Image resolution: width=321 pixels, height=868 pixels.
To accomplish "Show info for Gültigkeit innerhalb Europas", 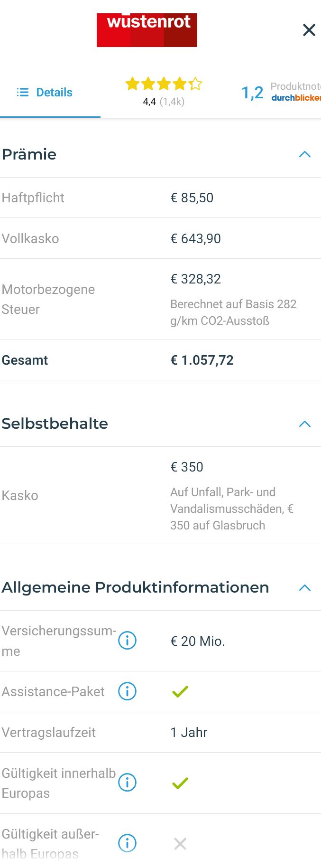I will coord(127,783).
